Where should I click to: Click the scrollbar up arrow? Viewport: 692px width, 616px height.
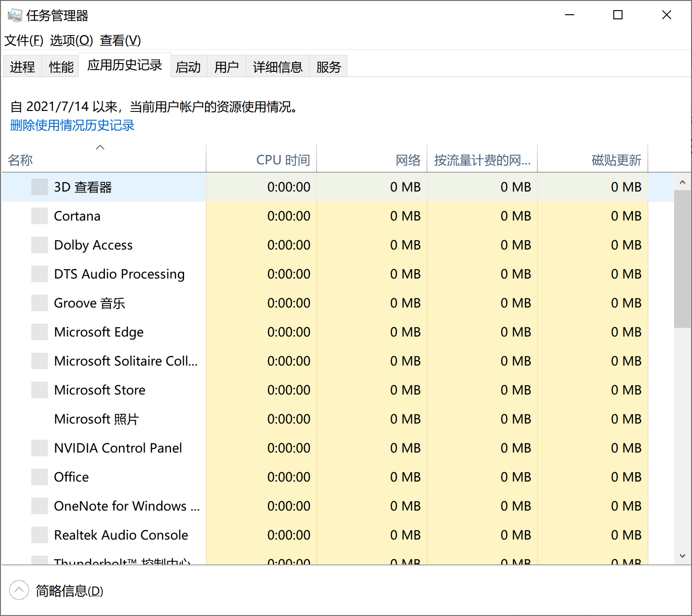(x=682, y=182)
